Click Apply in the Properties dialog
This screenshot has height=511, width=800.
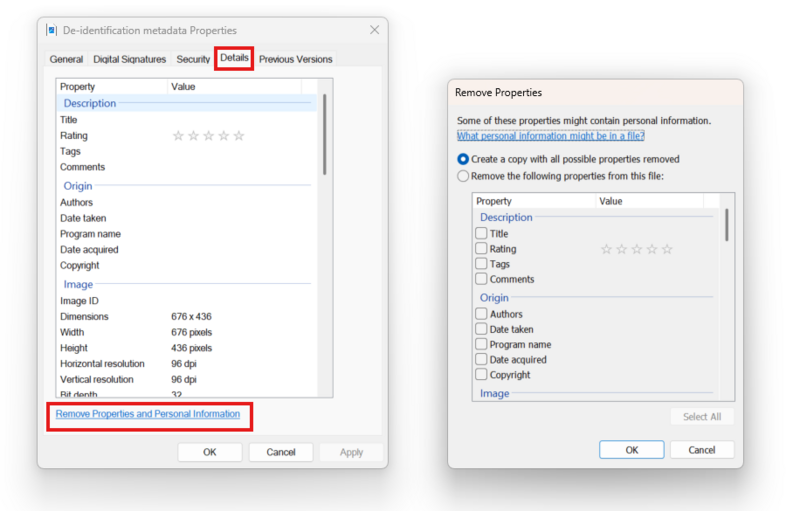pyautogui.click(x=352, y=452)
